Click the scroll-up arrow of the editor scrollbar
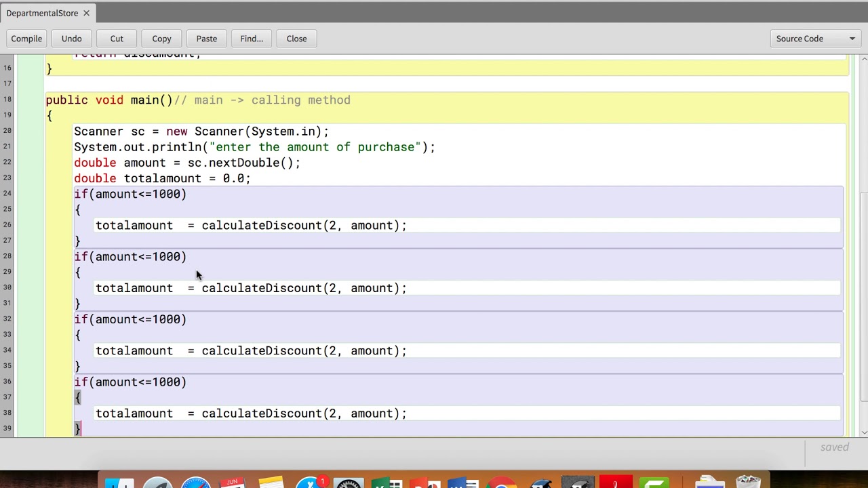The image size is (868, 488). (x=863, y=59)
